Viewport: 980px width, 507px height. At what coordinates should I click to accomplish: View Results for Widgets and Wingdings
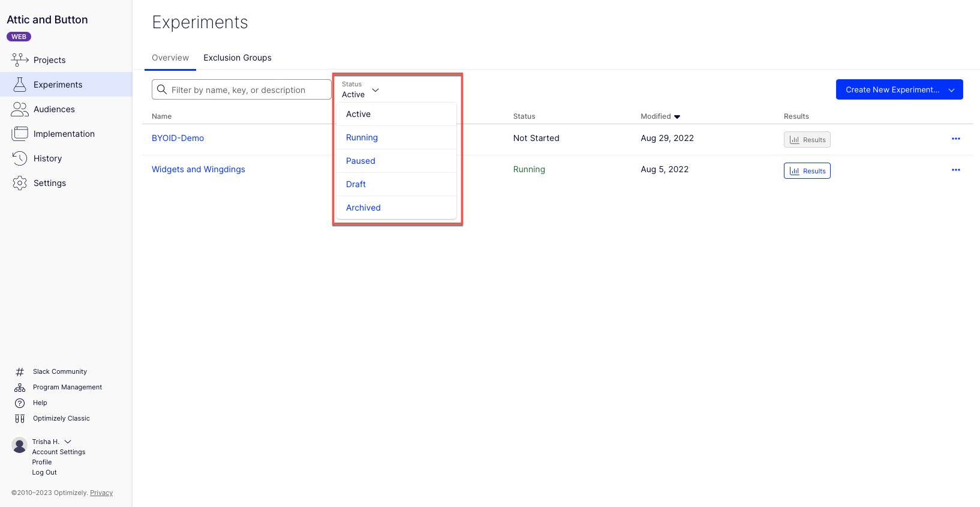coord(807,171)
